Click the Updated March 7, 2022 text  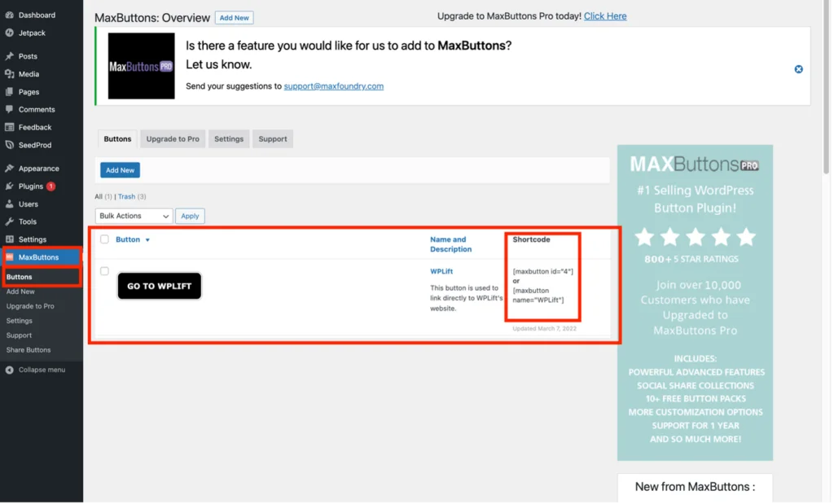[545, 329]
